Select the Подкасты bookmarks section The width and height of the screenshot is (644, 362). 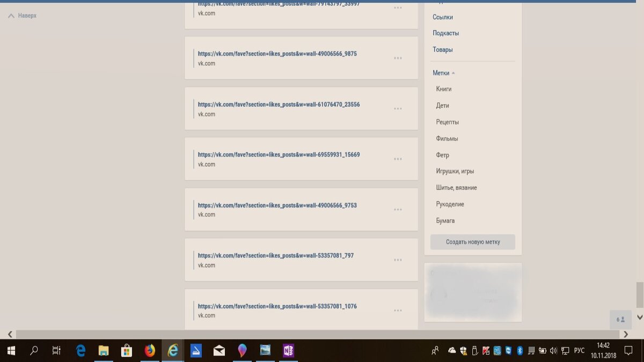(x=445, y=33)
